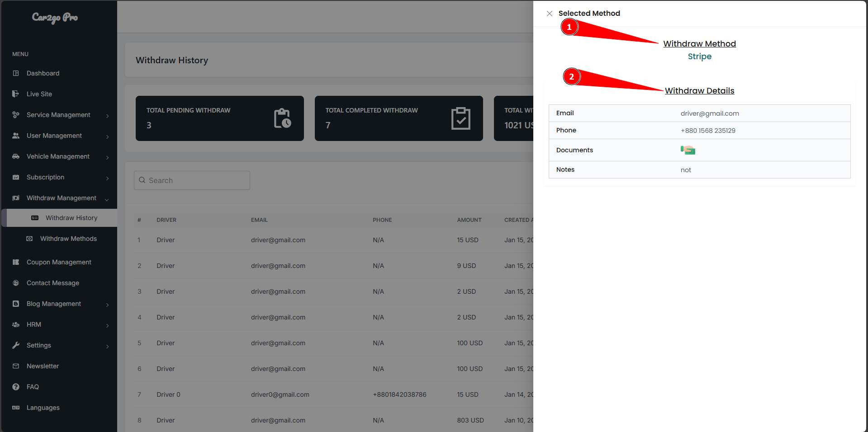Click the 9 USD amount cell
Screen dimensions: 868x432
click(x=466, y=266)
